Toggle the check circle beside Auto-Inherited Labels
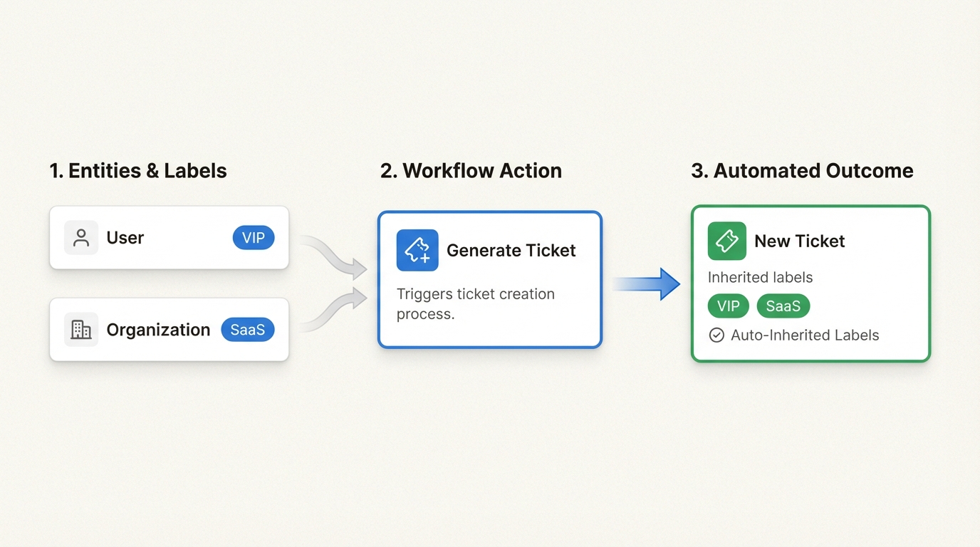 tap(716, 335)
